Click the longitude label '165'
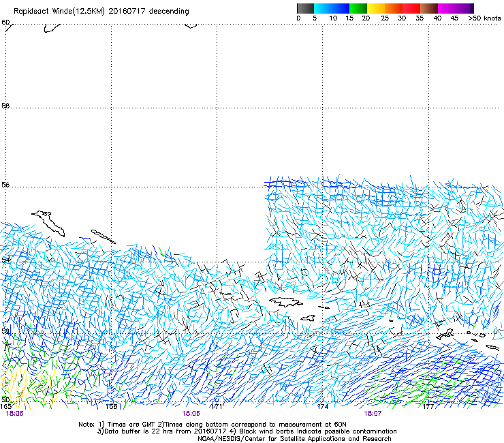 pyautogui.click(x=5, y=407)
